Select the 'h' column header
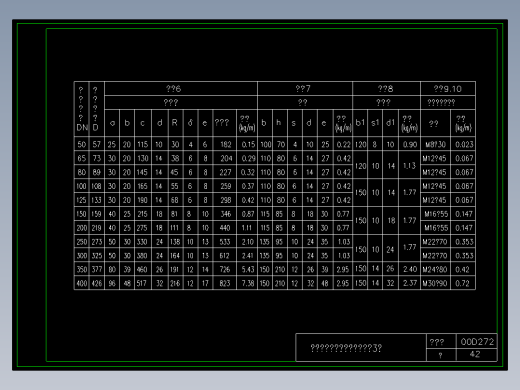 pyautogui.click(x=278, y=123)
